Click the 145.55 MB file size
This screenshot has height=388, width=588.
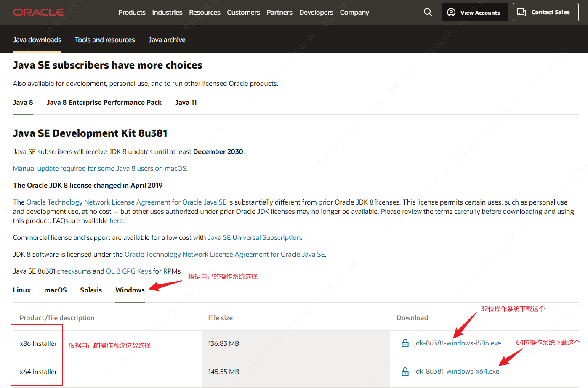tap(223, 372)
